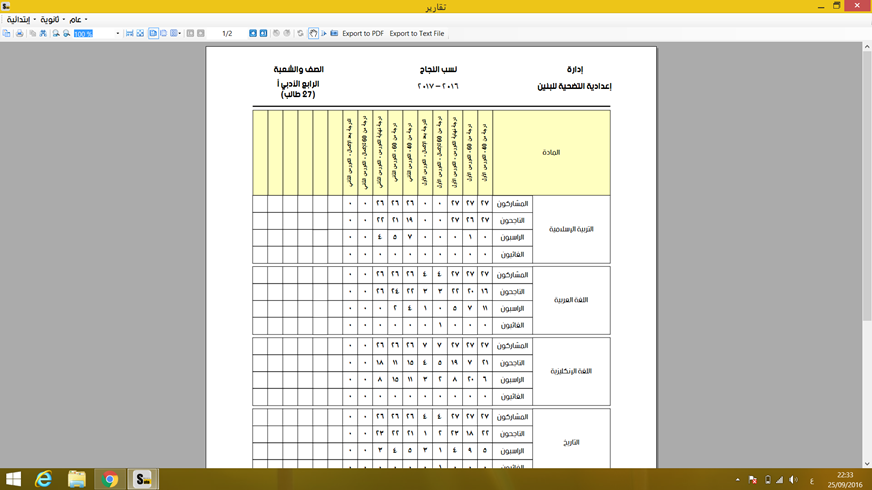Expand the zoom percentage dropdown arrow
This screenshot has width=872, height=490.
click(118, 34)
